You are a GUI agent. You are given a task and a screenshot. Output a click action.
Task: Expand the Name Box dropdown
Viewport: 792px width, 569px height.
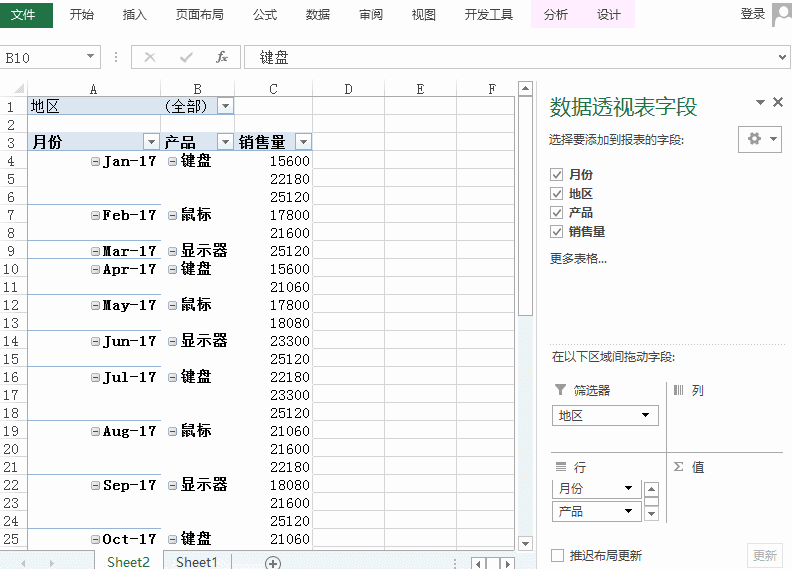pos(91,58)
